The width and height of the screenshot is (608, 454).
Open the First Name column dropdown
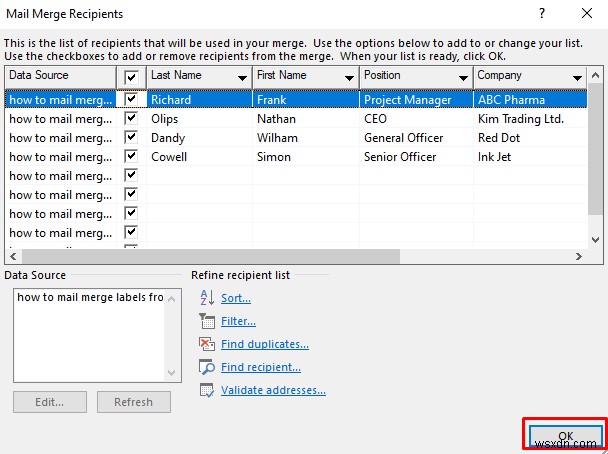[x=349, y=78]
